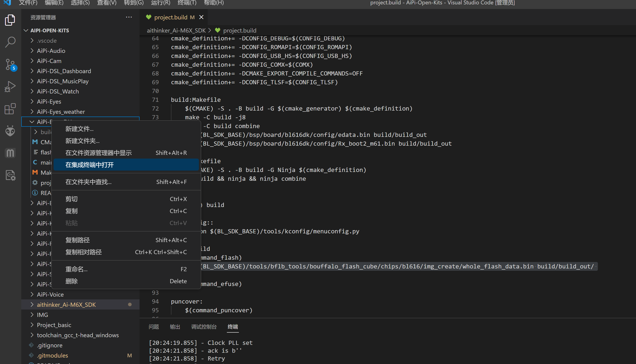Choose 重命名... in context menu
Image resolution: width=636 pixels, height=364 pixels.
tap(126, 269)
